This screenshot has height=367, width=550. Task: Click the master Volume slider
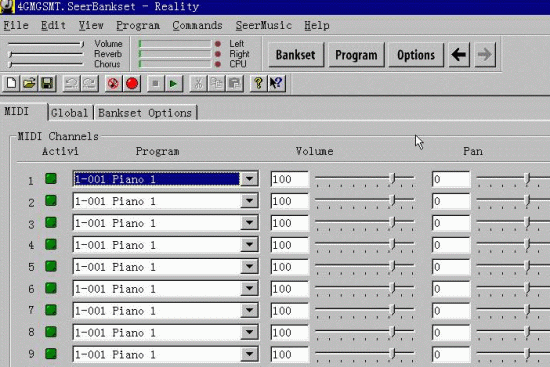[x=46, y=44]
